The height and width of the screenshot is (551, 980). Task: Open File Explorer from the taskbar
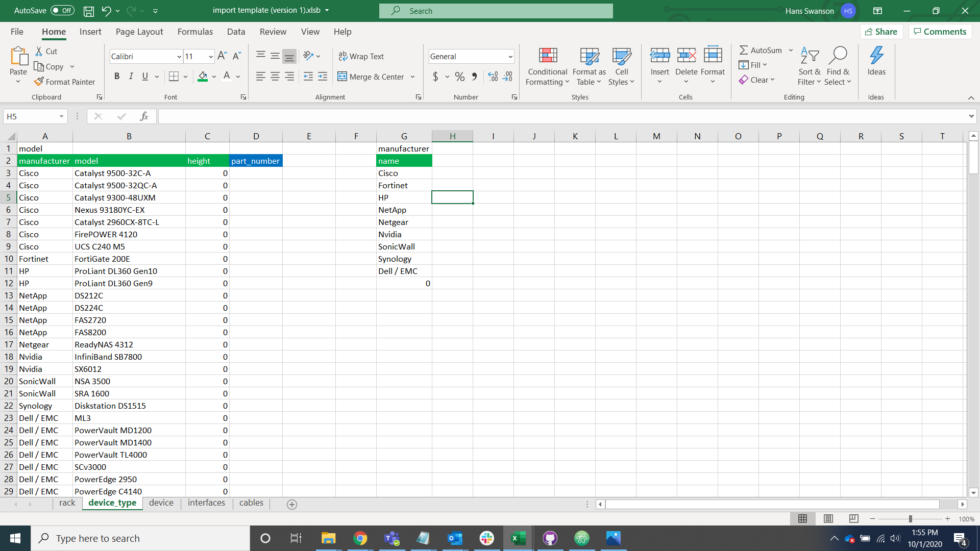point(328,538)
